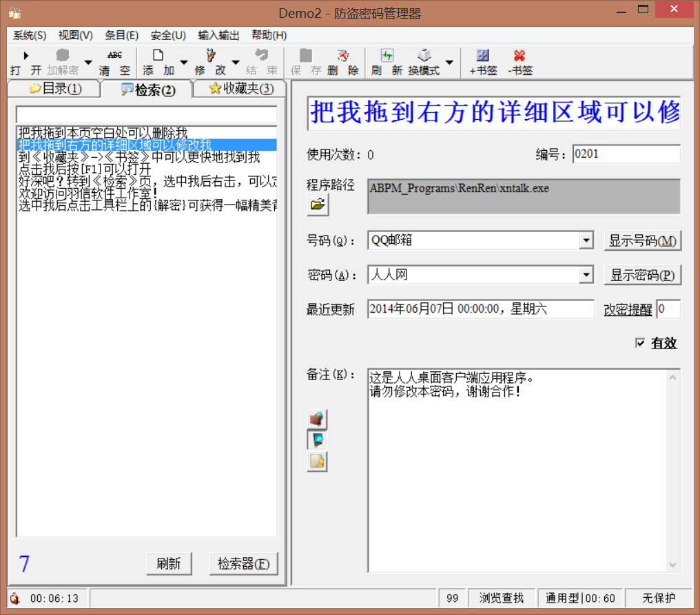Click the +书签 add bookmark icon
This screenshot has width=700, height=615.
pyautogui.click(x=483, y=61)
